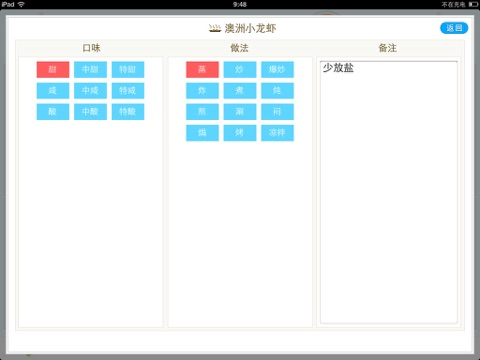This screenshot has height=360, width=480.
Task: Select the 特甜 flavor option
Action: pos(128,69)
